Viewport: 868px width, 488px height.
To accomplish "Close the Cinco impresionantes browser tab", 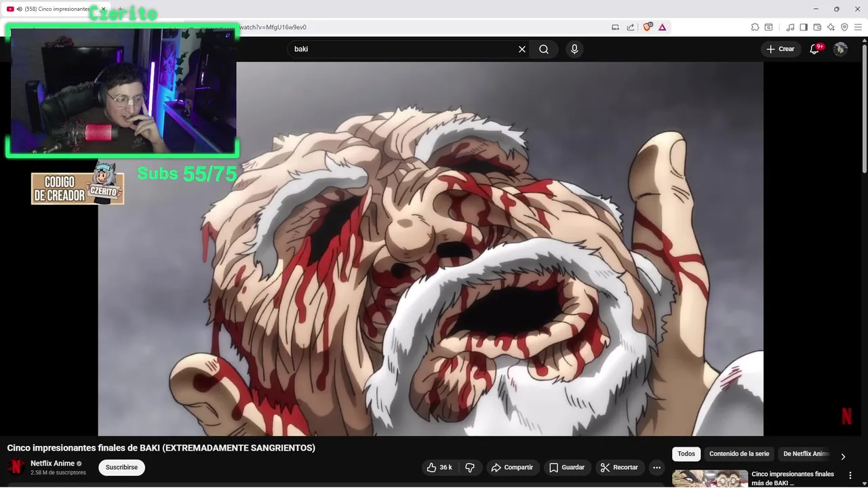I will click(103, 9).
